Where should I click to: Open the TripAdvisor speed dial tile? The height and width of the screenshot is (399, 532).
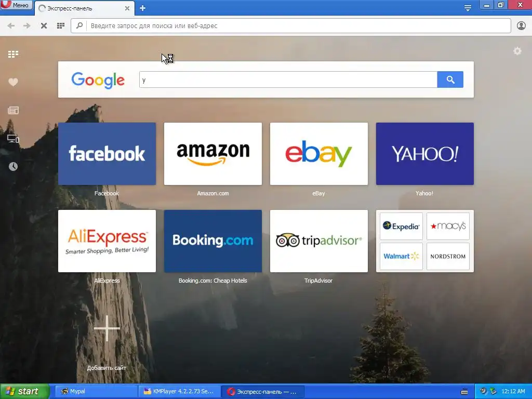tap(318, 241)
